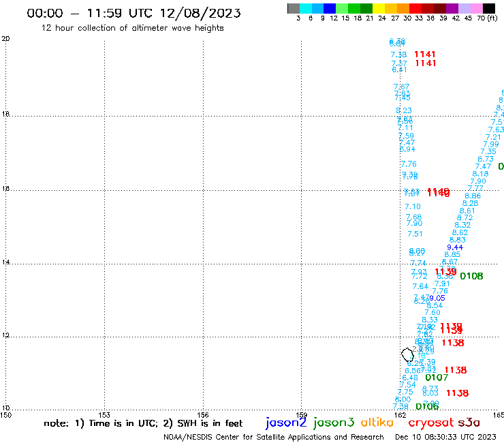504x443 pixels.
Task: Click the red 1139 time label near 14 latitude
Action: click(x=446, y=272)
